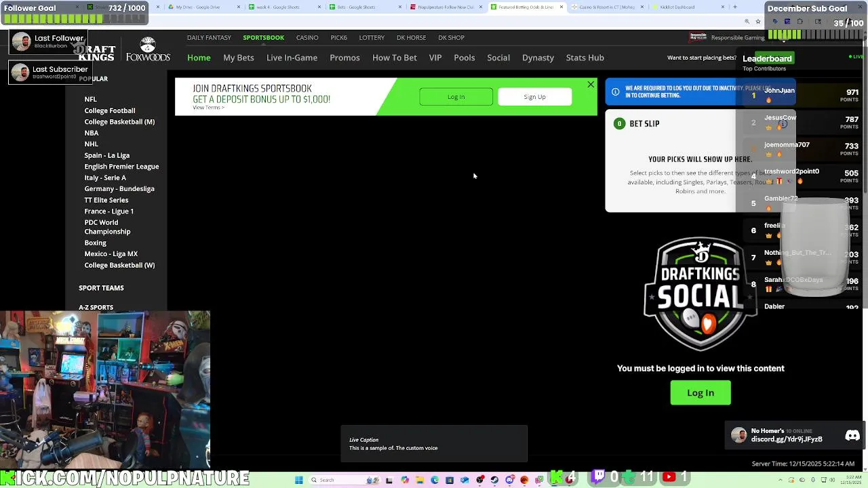Open the Promos page
This screenshot has width=868, height=488.
click(x=344, y=58)
